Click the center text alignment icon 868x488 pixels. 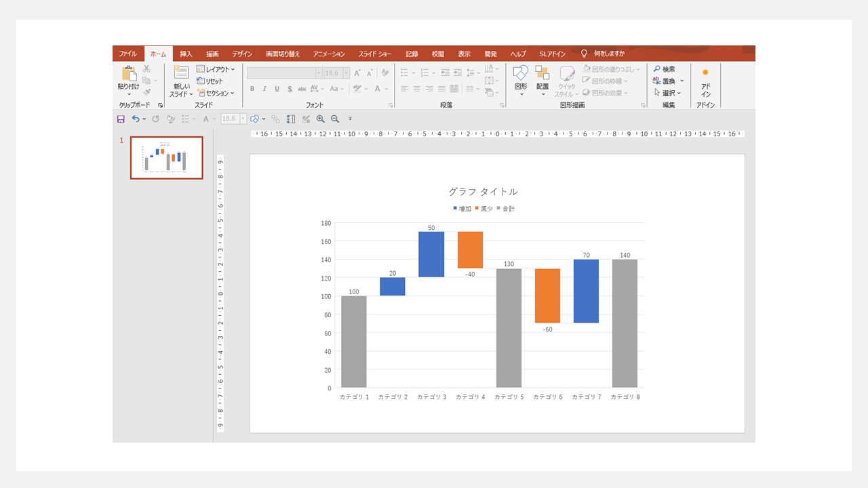pos(417,89)
